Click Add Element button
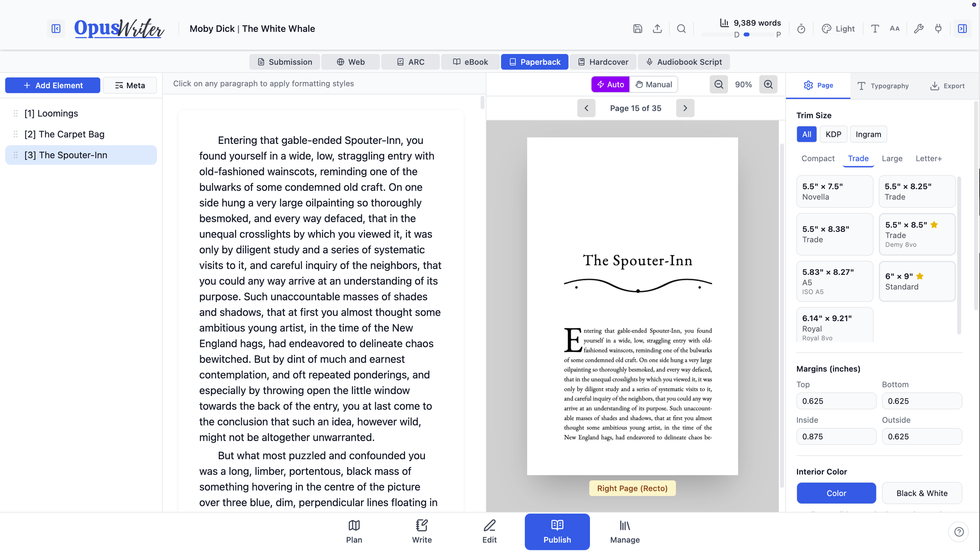The height and width of the screenshot is (551, 980). [x=53, y=85]
